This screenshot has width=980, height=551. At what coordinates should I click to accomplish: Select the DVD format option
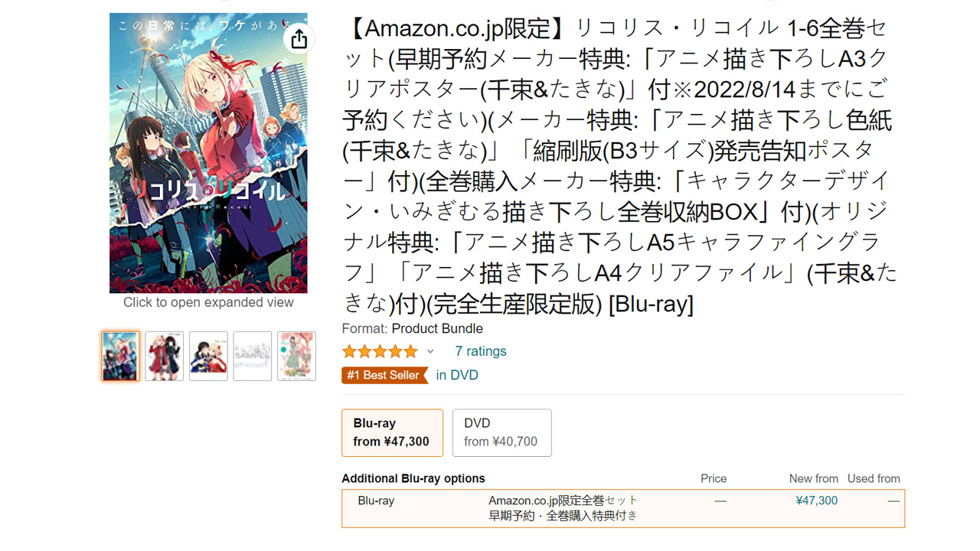point(501,432)
